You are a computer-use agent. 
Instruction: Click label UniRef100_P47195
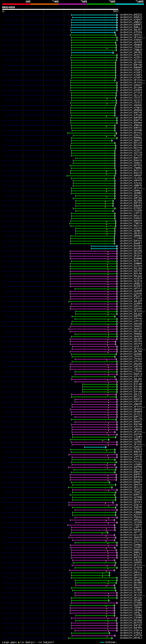[x=131, y=593]
